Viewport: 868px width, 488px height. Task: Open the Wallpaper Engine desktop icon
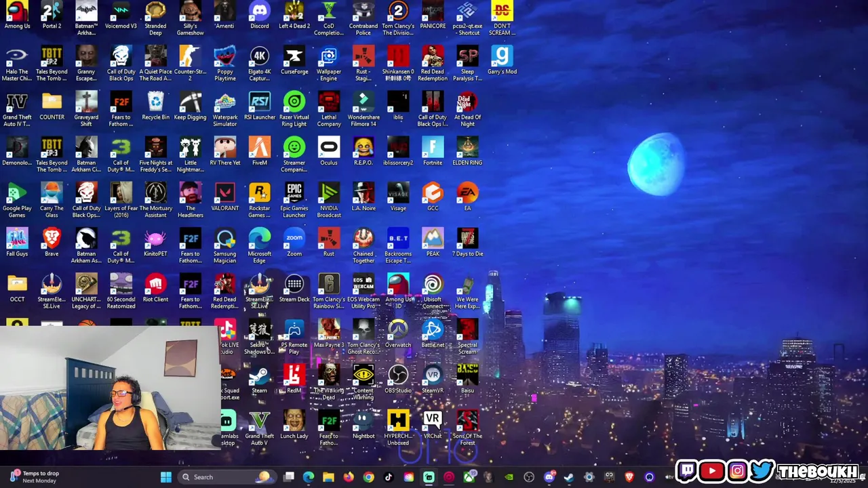tap(329, 63)
